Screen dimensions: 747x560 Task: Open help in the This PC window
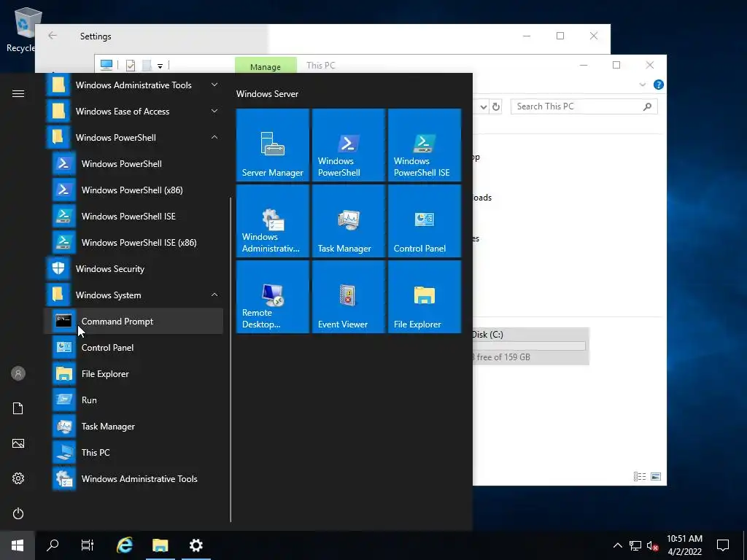click(659, 85)
